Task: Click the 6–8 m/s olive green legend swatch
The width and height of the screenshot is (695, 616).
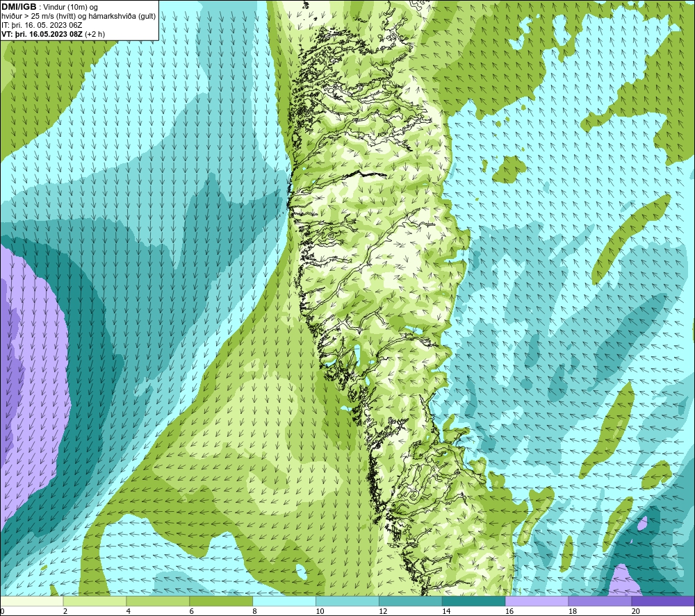Action: (x=221, y=601)
